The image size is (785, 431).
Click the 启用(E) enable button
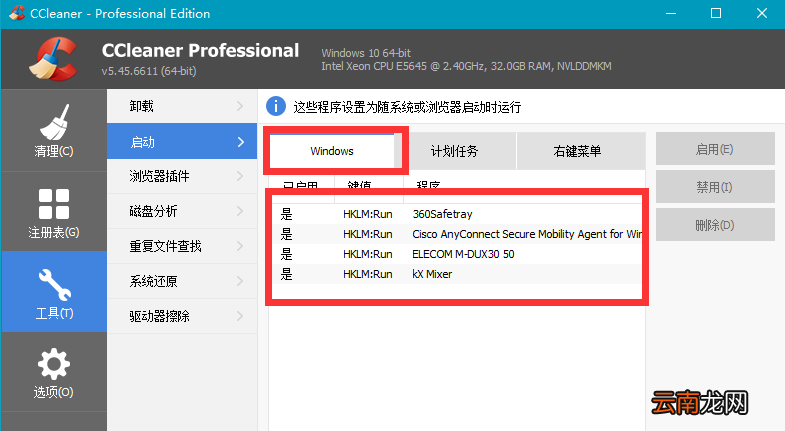coord(715,149)
